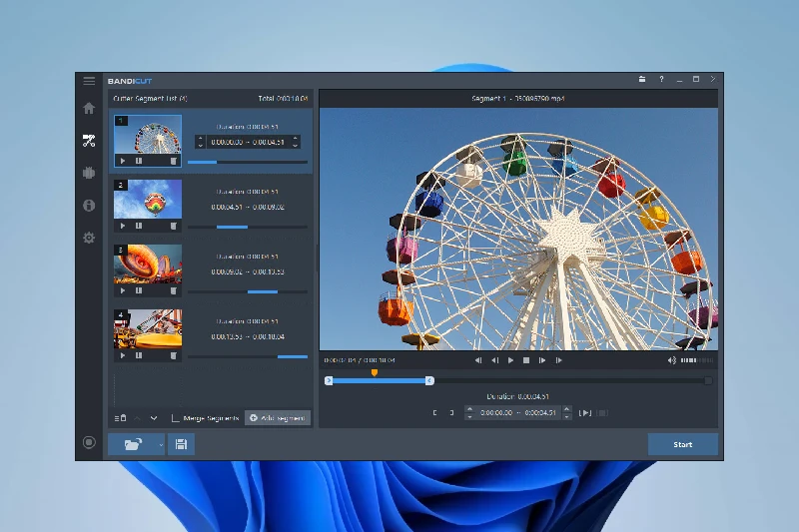The width and height of the screenshot is (799, 532).
Task: Adjust the volume level slider
Action: click(x=696, y=360)
